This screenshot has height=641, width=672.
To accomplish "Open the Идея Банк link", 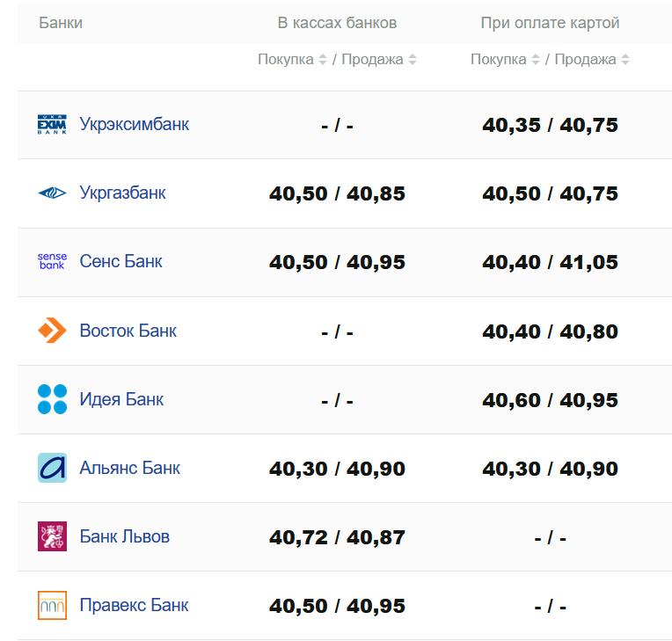I will [x=121, y=399].
